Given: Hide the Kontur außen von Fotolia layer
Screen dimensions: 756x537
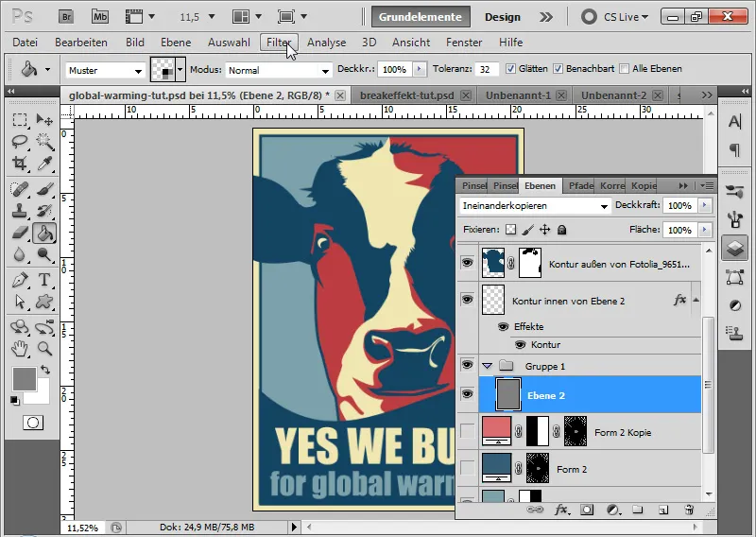Looking at the screenshot, I should [467, 263].
